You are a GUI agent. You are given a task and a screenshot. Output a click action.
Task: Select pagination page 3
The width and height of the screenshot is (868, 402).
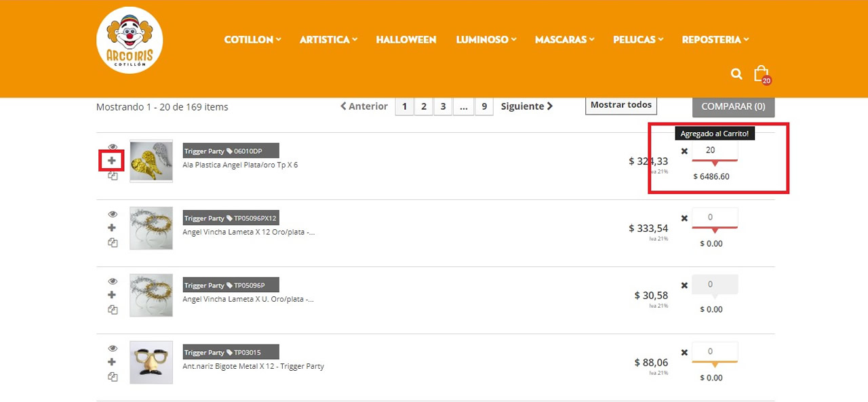443,106
